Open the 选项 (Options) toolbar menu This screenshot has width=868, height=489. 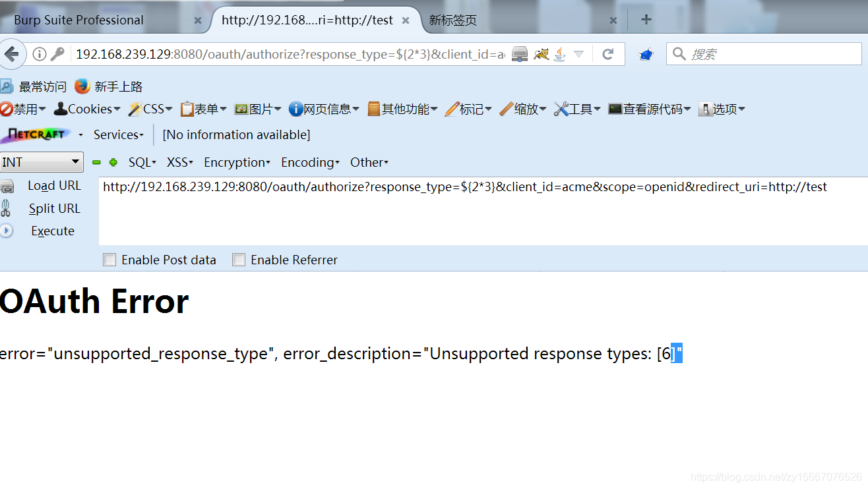[x=722, y=109]
